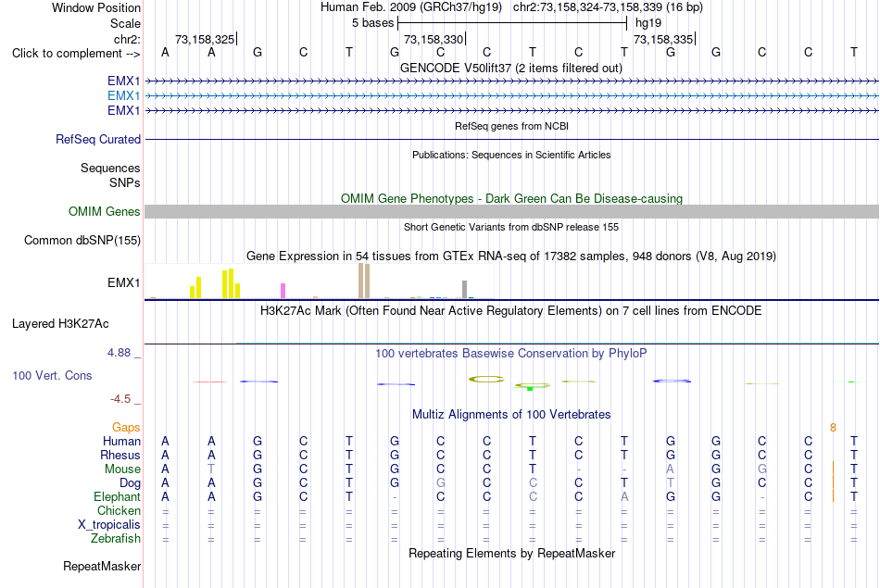Select the light-blue EMX1 transcript label
Screen dimensions: 880x588
(x=123, y=96)
